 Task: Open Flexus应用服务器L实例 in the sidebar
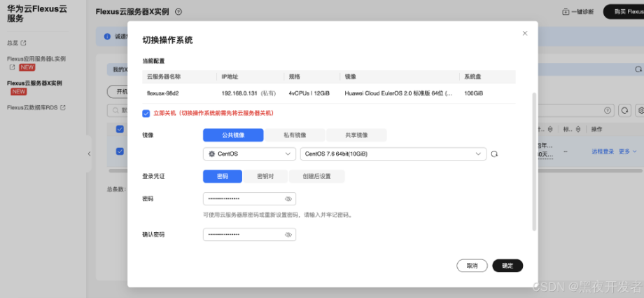click(x=36, y=59)
